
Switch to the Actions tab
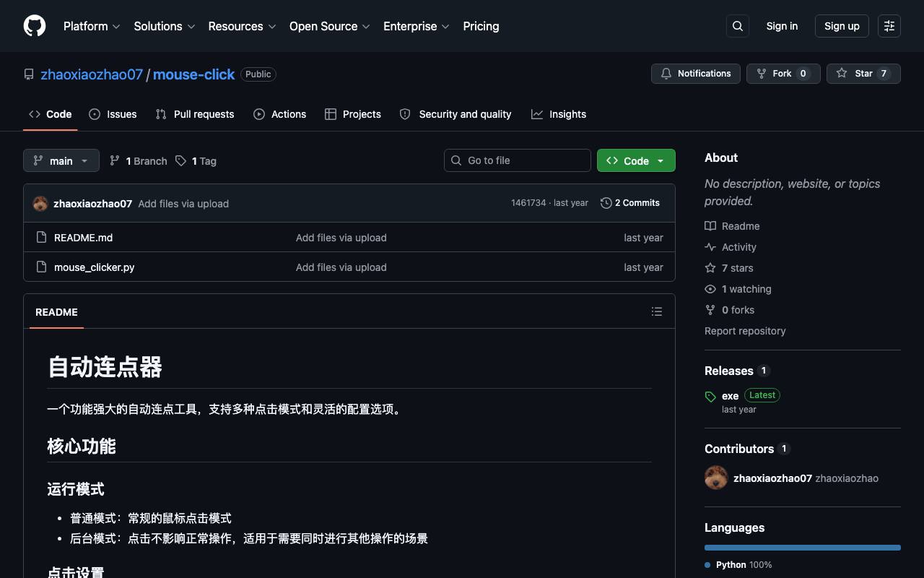280,114
